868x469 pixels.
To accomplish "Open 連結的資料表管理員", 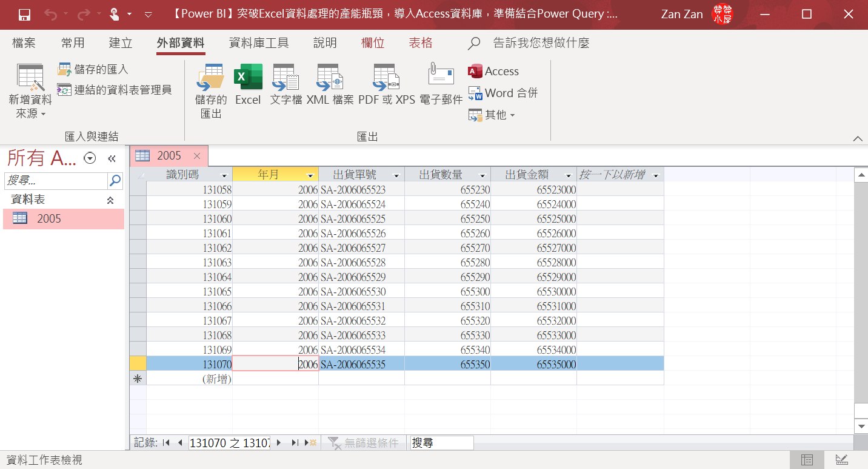I will tap(115, 90).
